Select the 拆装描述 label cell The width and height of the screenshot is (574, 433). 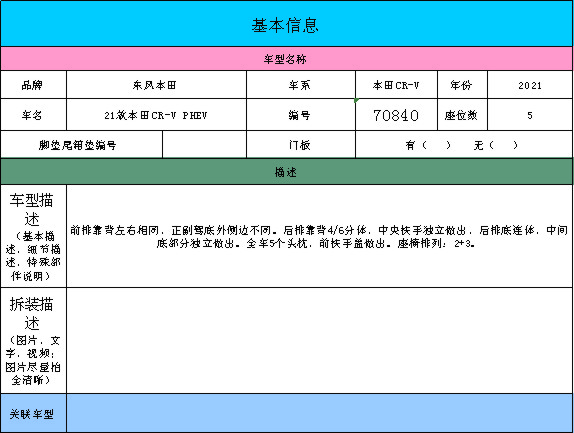33,340
